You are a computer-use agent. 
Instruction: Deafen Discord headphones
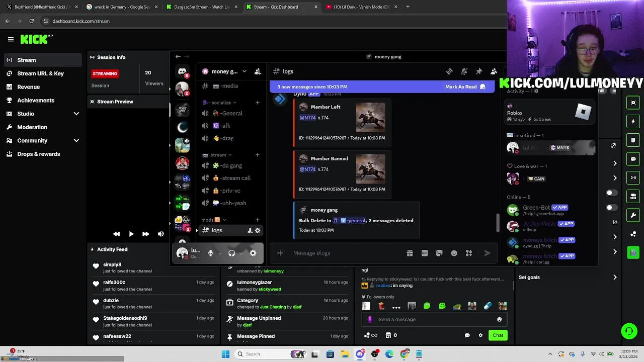(231, 253)
